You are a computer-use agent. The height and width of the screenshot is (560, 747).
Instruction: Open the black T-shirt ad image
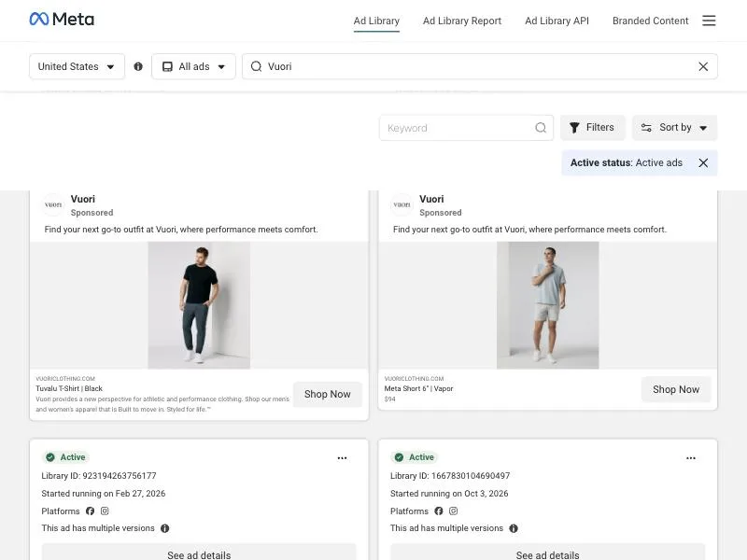[199, 305]
